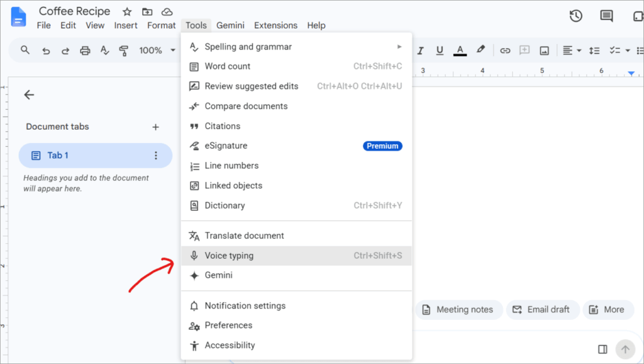Run spelling and grammar check toolbar icon

coord(105,50)
